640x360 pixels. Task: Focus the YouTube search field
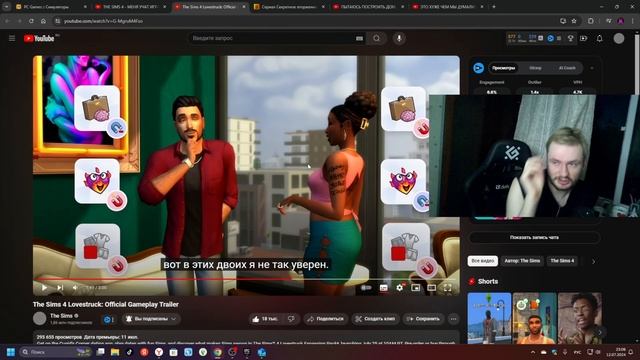[271, 38]
